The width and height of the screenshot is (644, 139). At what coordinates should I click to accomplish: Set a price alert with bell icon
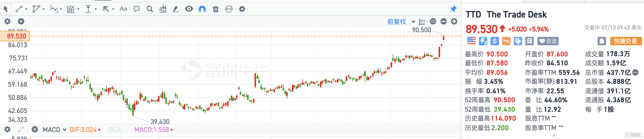602,41
